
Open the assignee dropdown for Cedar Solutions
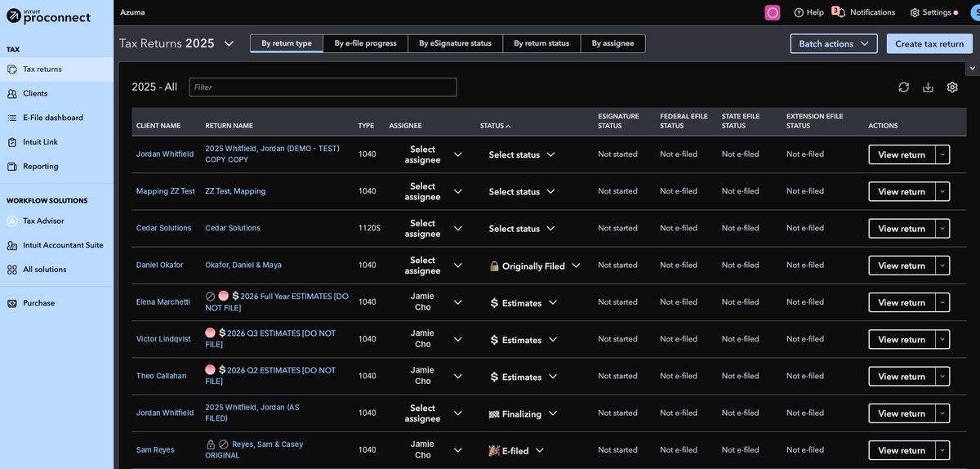[434, 228]
